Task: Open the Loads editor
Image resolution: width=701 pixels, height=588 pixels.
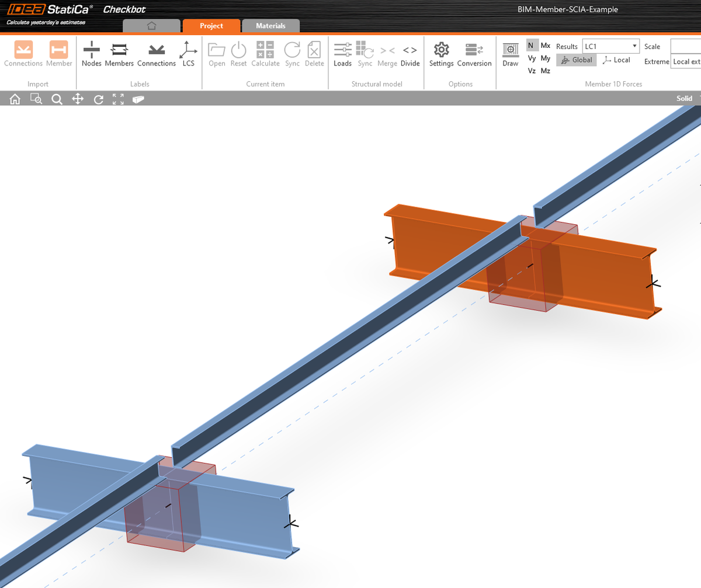Action: tap(343, 54)
